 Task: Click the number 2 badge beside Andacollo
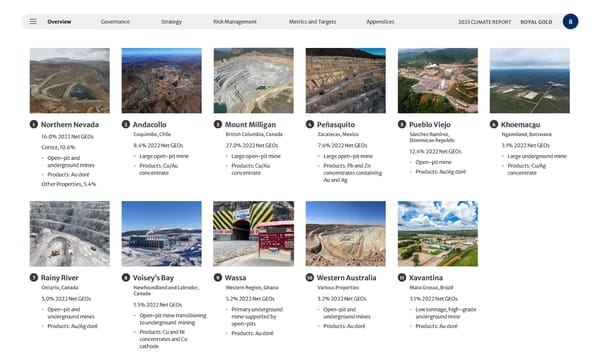126,124
